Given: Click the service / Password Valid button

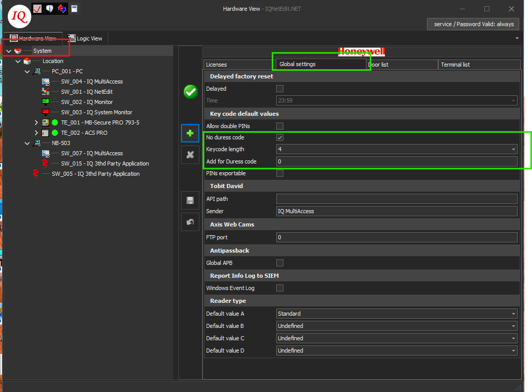Looking at the screenshot, I should (473, 24).
